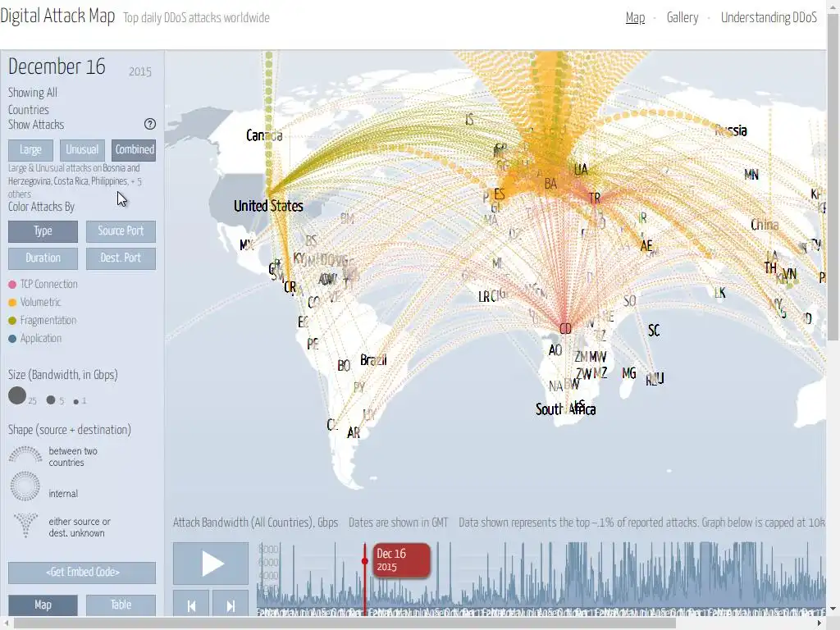The height and width of the screenshot is (630, 840).
Task: Step forward to the next day
Action: click(231, 605)
